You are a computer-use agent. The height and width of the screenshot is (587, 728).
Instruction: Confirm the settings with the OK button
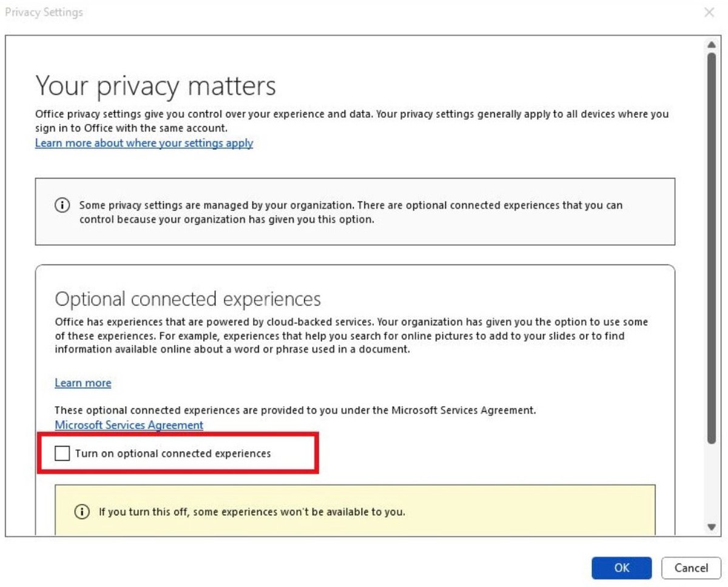point(621,568)
